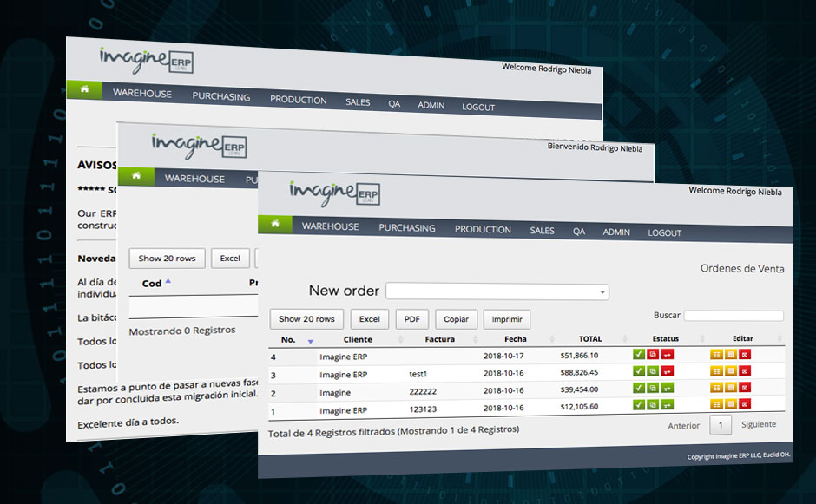Open PRODUCTION menu in rear AVISOS window

(x=299, y=100)
